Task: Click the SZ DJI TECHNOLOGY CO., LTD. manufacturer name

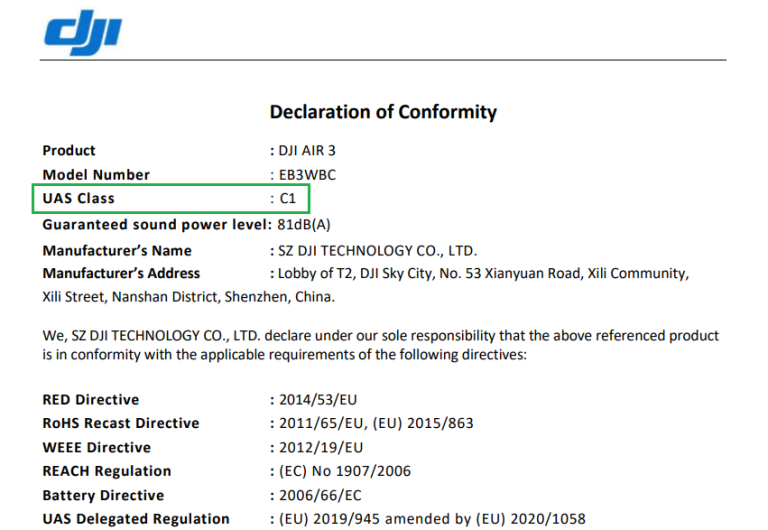Action: point(378,251)
